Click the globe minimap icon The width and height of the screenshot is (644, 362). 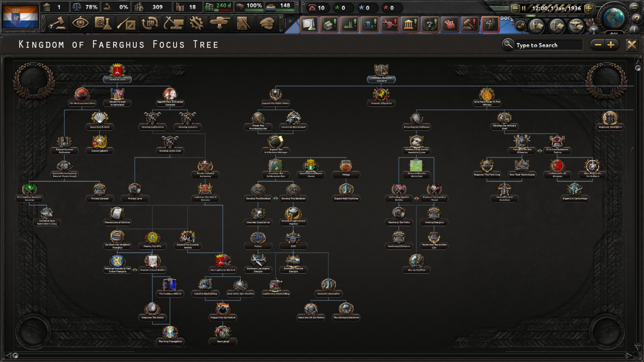click(x=614, y=17)
